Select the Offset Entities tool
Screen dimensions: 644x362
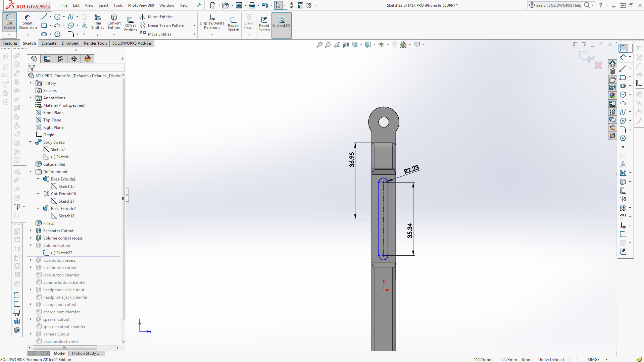[x=130, y=24]
